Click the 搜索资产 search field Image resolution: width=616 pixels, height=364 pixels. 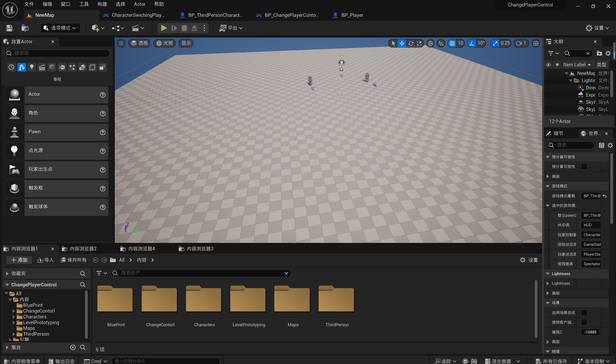[x=200, y=273]
